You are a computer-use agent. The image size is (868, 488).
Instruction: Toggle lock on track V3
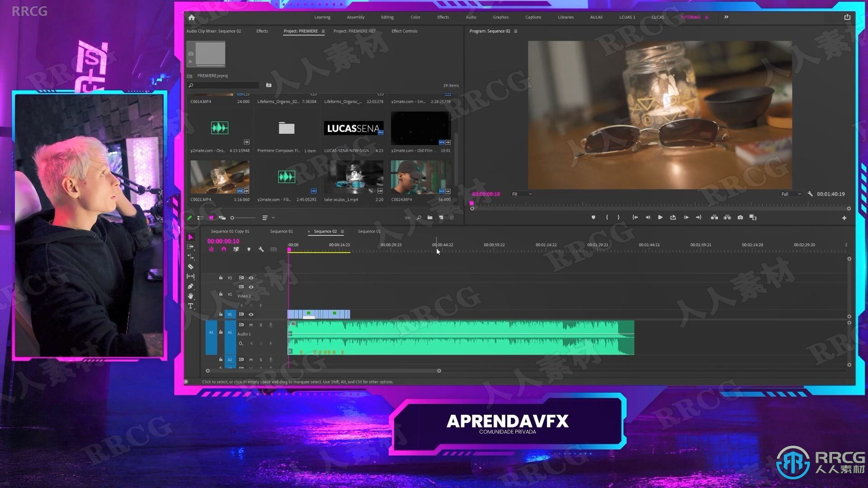[221, 277]
